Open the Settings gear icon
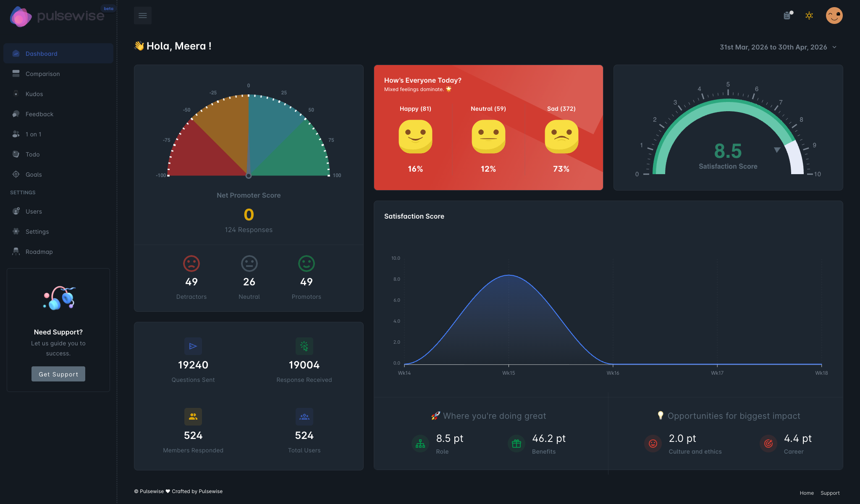 coord(16,231)
